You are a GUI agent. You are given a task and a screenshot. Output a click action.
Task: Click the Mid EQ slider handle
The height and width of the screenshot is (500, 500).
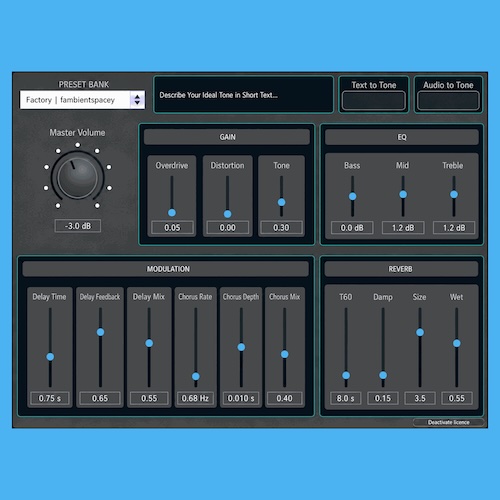pos(403,194)
